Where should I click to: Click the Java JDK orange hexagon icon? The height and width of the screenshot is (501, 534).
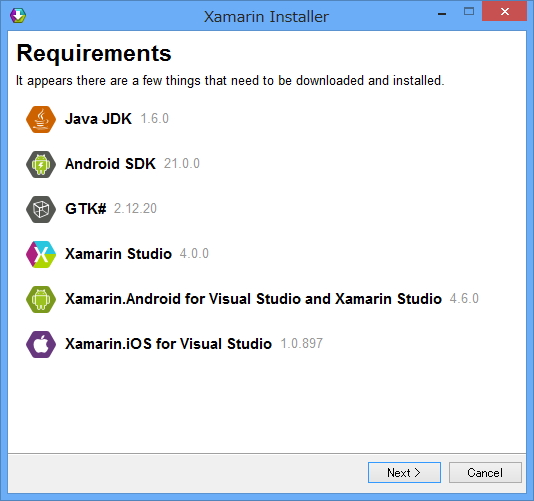click(41, 119)
